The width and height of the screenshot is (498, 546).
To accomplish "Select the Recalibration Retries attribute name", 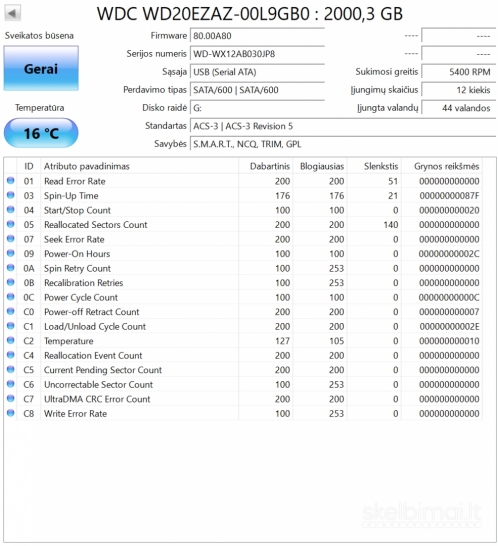I will [84, 283].
